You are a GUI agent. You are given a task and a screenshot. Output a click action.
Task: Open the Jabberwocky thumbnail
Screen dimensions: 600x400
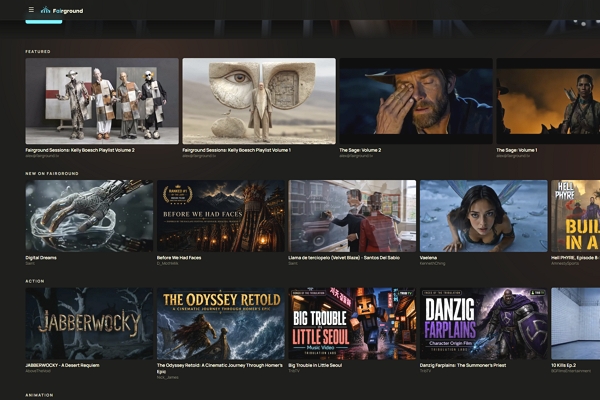click(x=89, y=323)
